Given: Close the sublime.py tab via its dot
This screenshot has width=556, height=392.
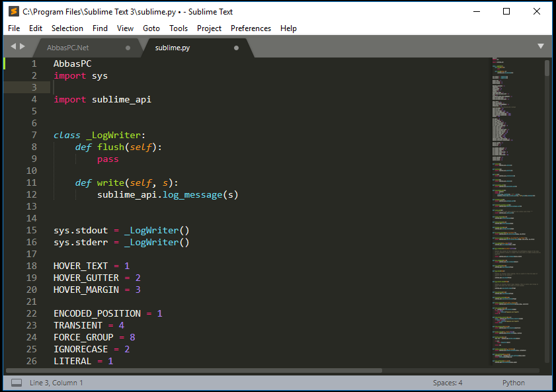Looking at the screenshot, I should point(236,48).
